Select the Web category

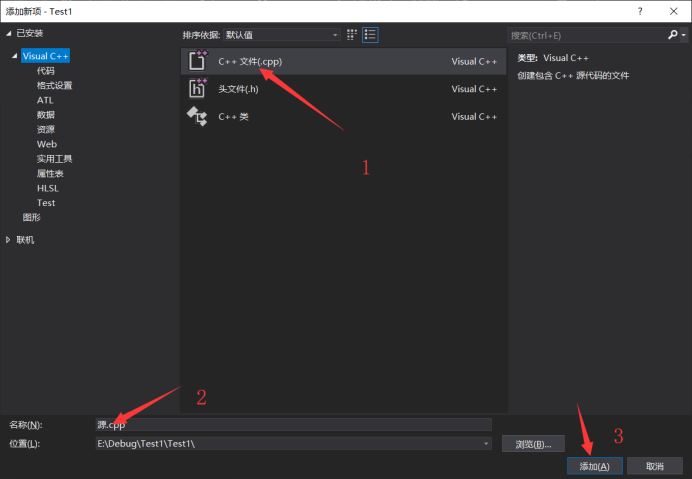[x=47, y=144]
